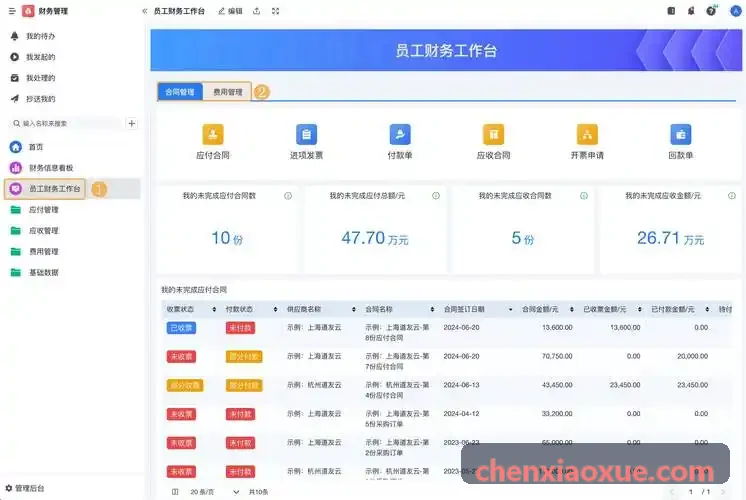Switch to the 合同管理 tab
This screenshot has width=746, height=500.
[180, 92]
